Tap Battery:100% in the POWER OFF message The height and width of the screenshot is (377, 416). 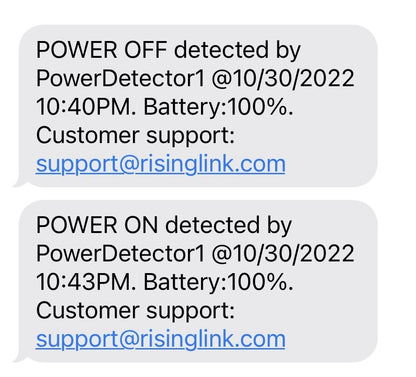[x=216, y=108]
